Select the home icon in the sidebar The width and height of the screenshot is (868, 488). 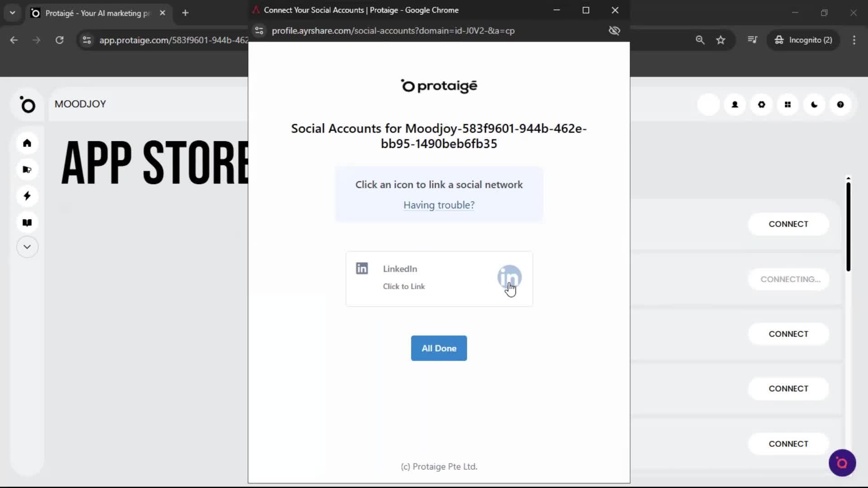tap(27, 143)
